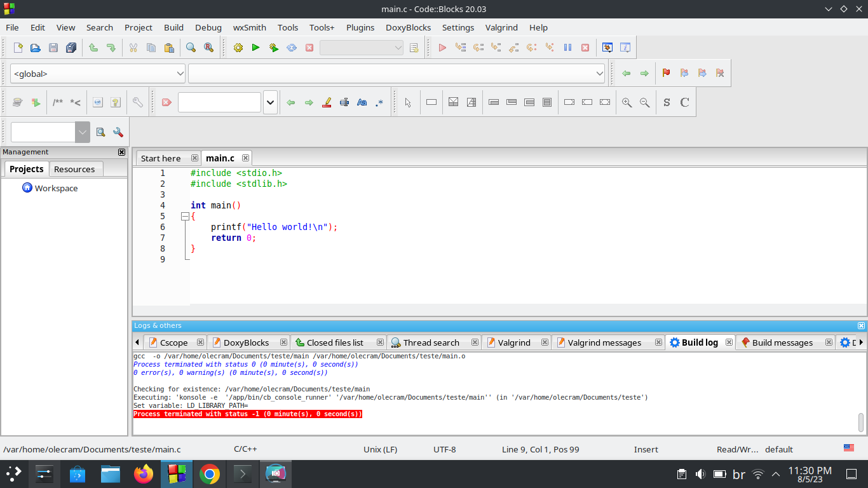Select mouse pointer tool
The image size is (868, 488).
click(x=408, y=102)
